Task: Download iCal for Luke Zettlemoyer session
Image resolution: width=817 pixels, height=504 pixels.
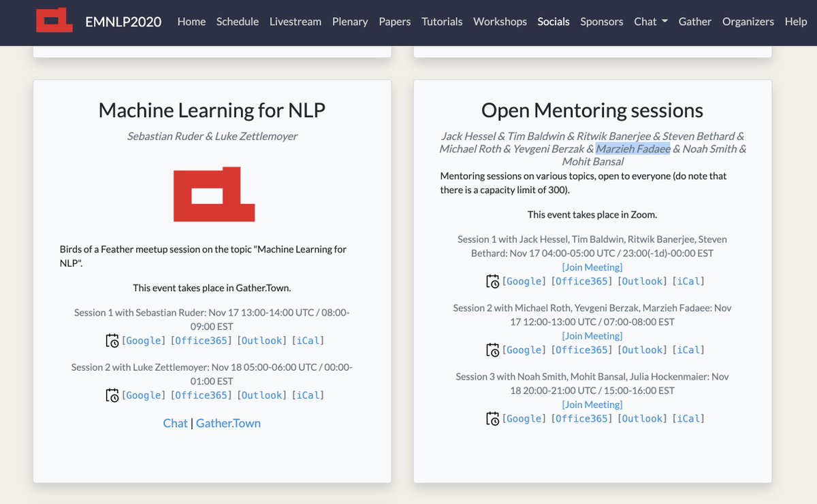Action: 308,395
